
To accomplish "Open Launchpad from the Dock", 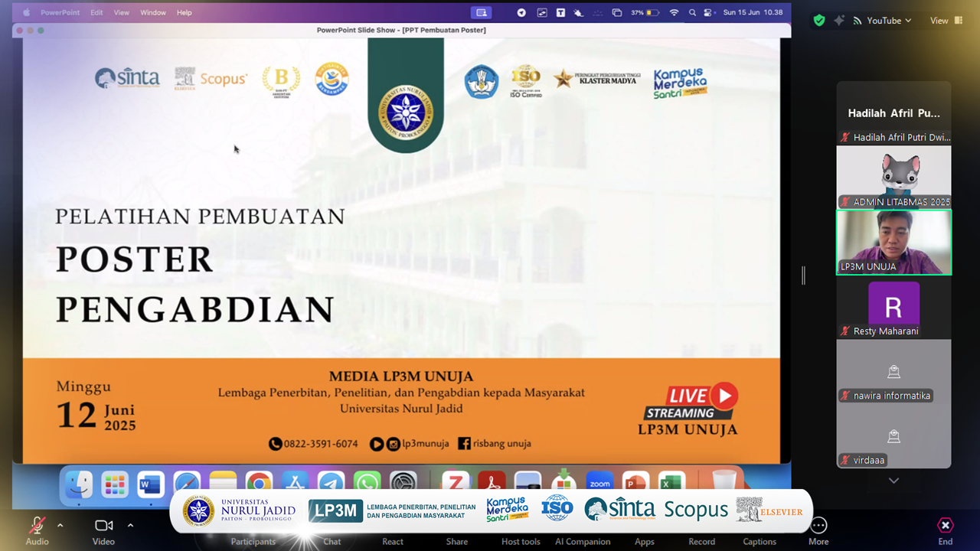I will tap(115, 484).
